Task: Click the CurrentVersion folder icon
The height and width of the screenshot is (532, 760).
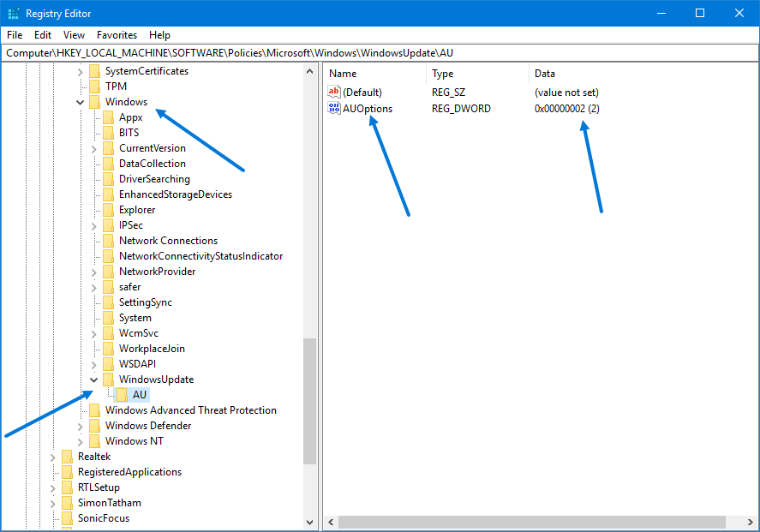Action: point(108,148)
